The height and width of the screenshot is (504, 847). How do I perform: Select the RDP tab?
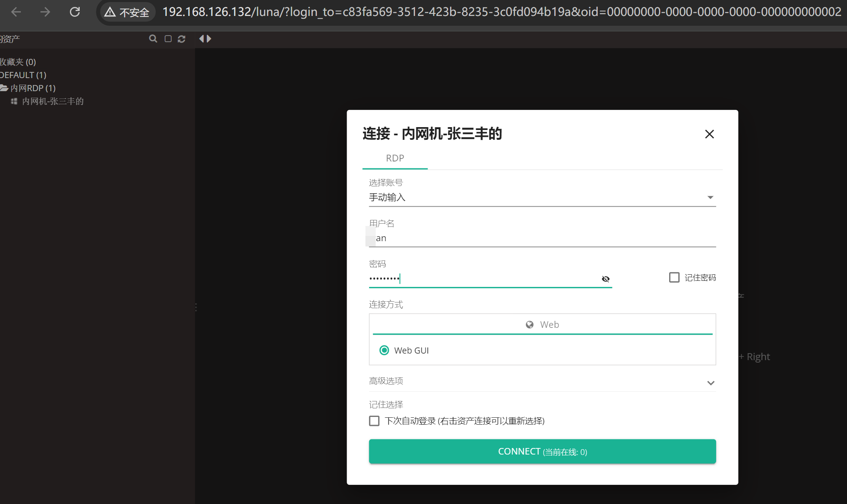(395, 159)
